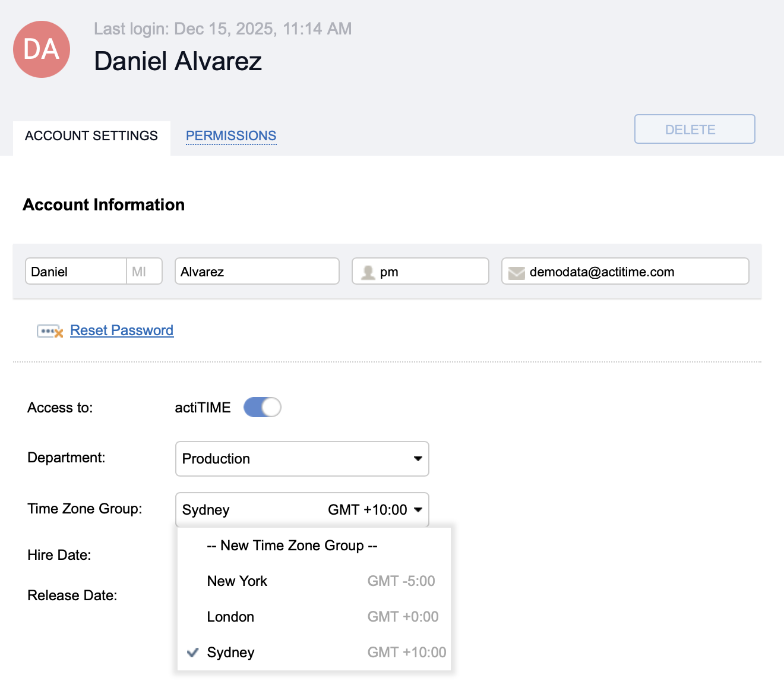Open the Department dropdown
This screenshot has width=784, height=687.
tap(302, 459)
